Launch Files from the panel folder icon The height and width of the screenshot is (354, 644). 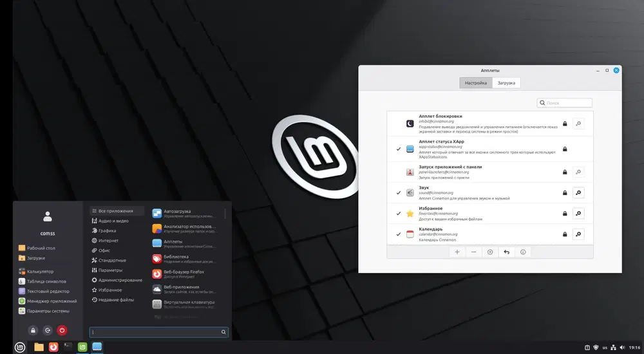[39, 347]
